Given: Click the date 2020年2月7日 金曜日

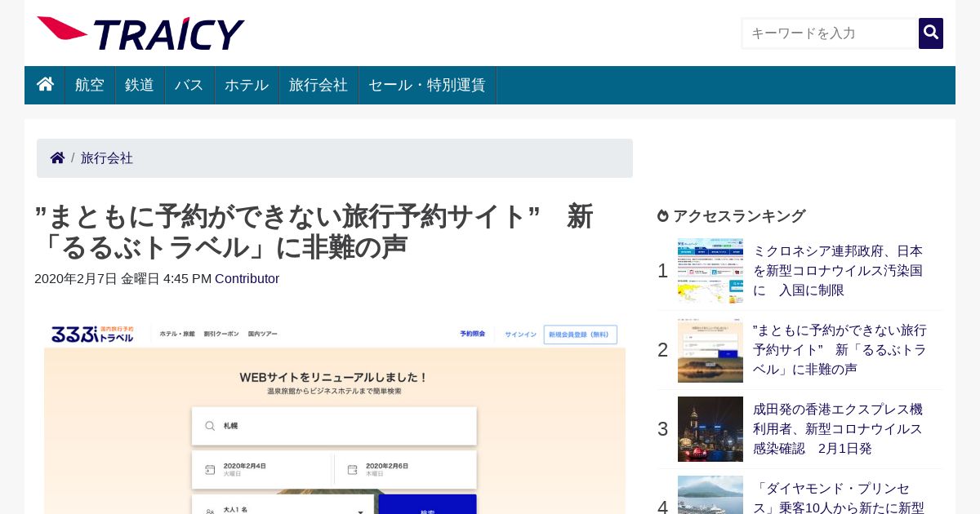Looking at the screenshot, I should 97,279.
